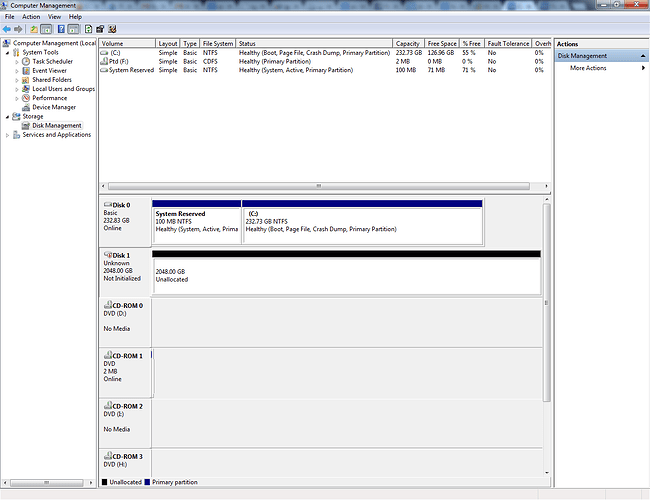Collapse the System Tools tree node
650x500 pixels.
click(x=7, y=53)
